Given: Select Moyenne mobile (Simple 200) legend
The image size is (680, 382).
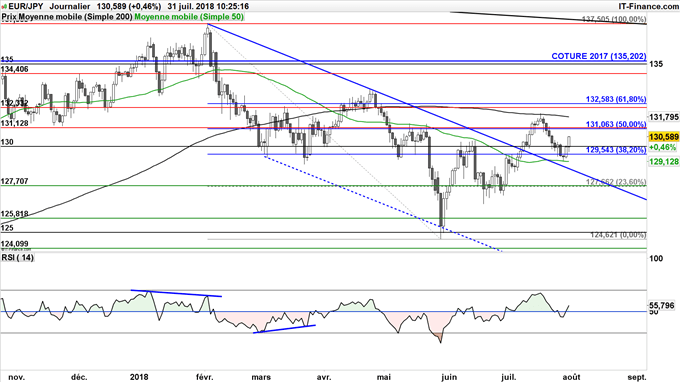Looking at the screenshot, I should 75,17.
